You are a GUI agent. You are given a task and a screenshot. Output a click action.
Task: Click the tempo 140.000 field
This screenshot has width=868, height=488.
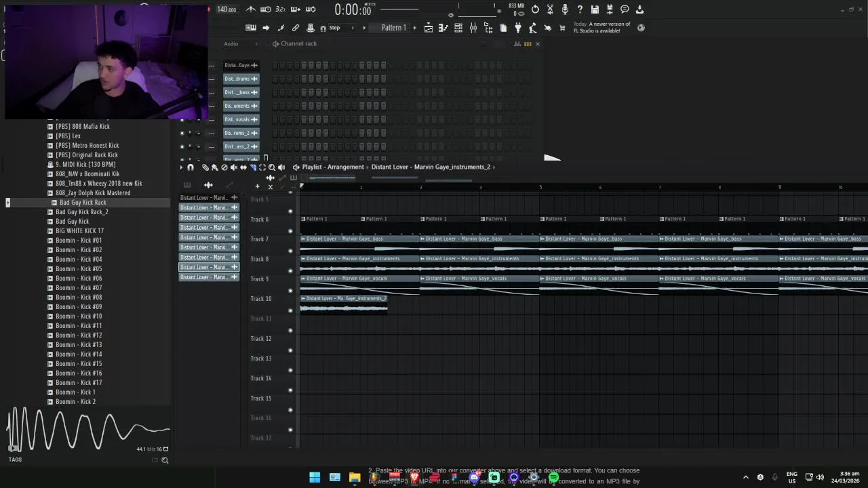pos(226,9)
